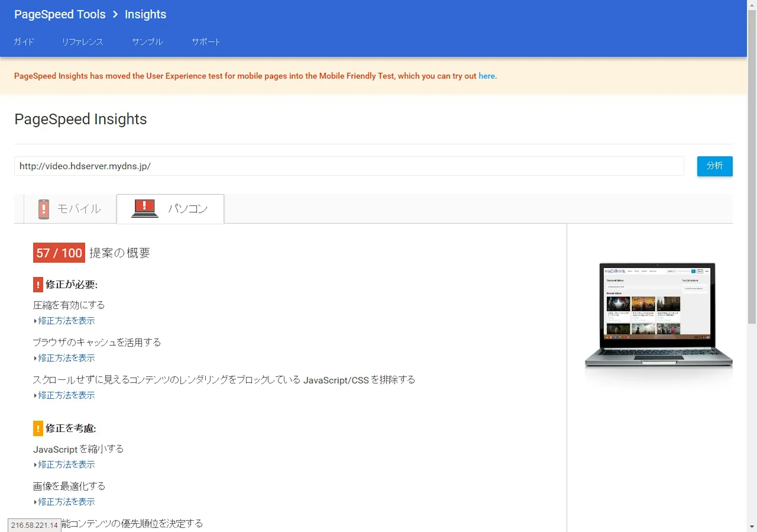
Task: Expand fix details under 圧縮を有効にする
Action: pyautogui.click(x=66, y=321)
